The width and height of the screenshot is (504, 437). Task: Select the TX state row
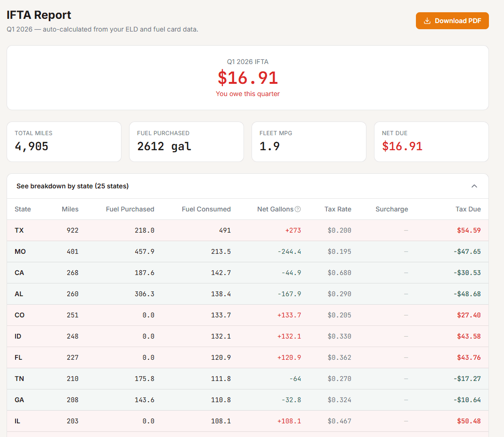248,230
